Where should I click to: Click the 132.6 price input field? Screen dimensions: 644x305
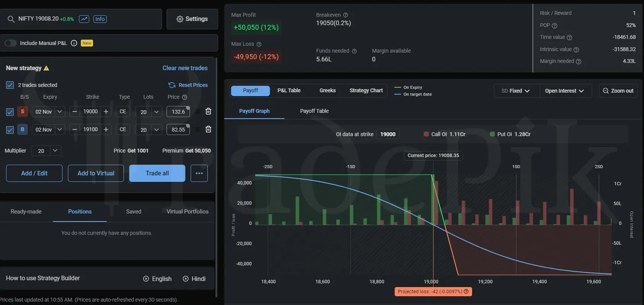coord(178,112)
